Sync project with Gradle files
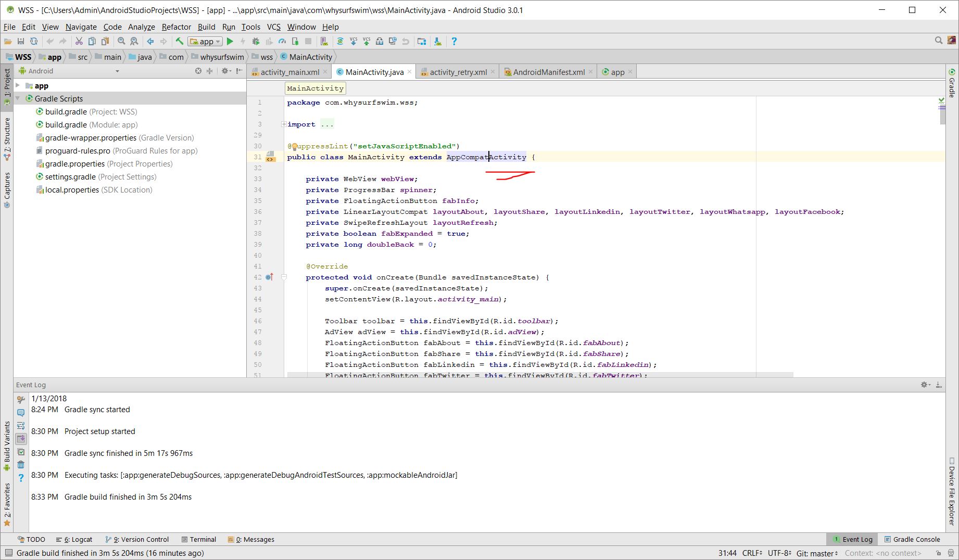 340,42
